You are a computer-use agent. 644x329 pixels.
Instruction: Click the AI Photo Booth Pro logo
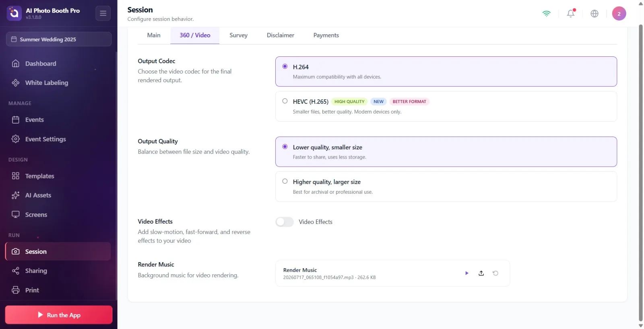pos(14,13)
